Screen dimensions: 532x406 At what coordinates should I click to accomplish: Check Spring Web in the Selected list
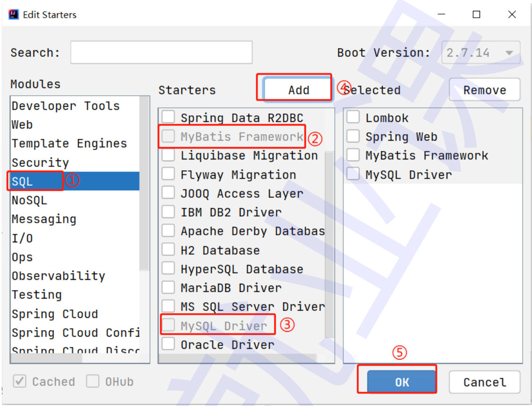[353, 136]
